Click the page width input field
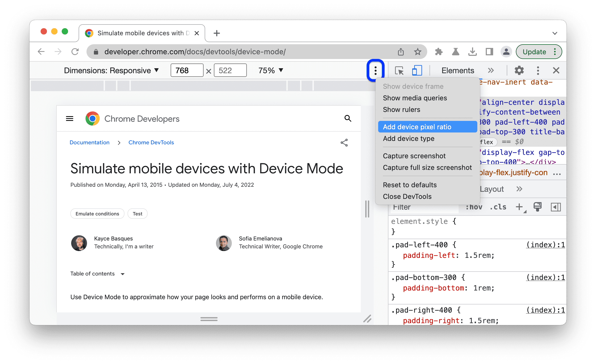The image size is (596, 364). pyautogui.click(x=185, y=71)
